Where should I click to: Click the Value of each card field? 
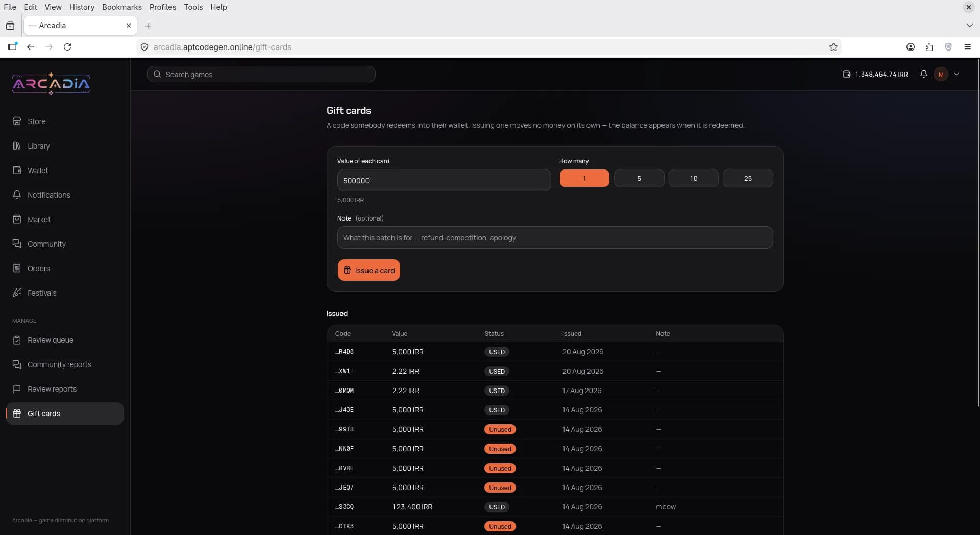pos(444,180)
